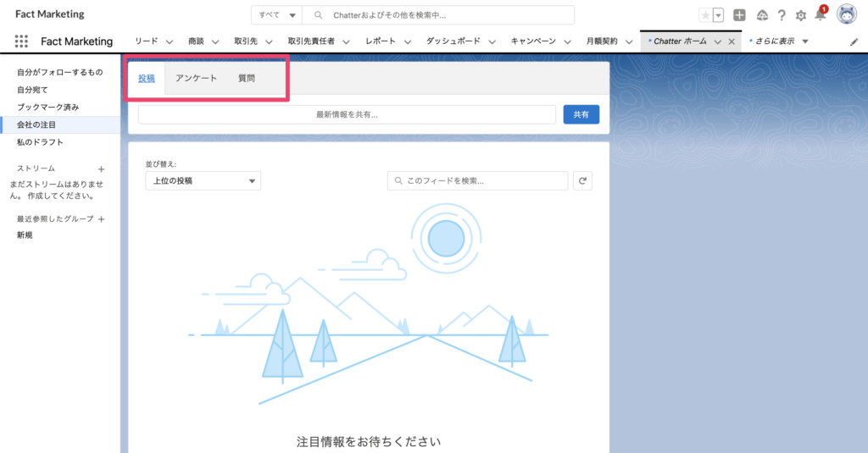Open the 上位の投稿 sort dropdown

pos(203,181)
